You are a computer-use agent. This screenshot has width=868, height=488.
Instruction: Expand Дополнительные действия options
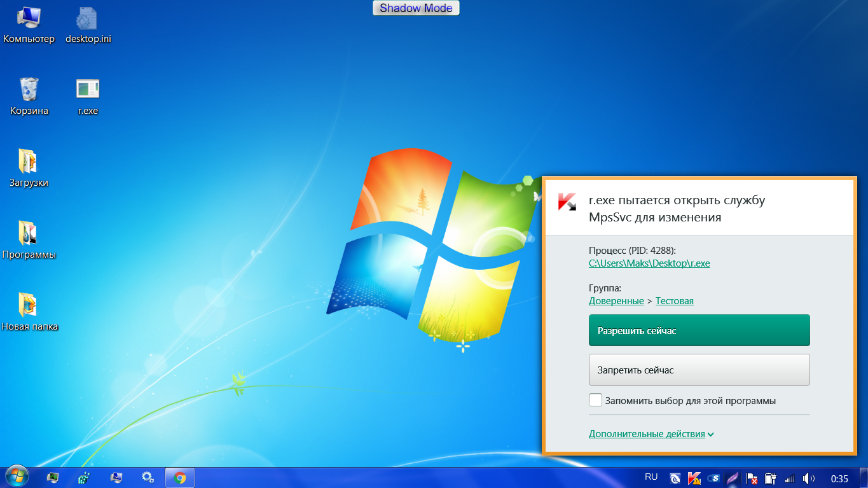click(x=651, y=434)
